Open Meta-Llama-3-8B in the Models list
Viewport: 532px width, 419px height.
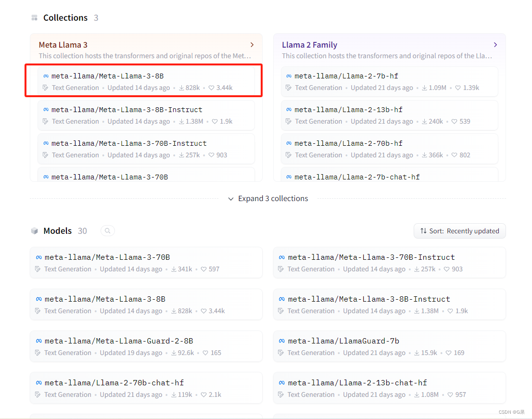[x=146, y=305]
